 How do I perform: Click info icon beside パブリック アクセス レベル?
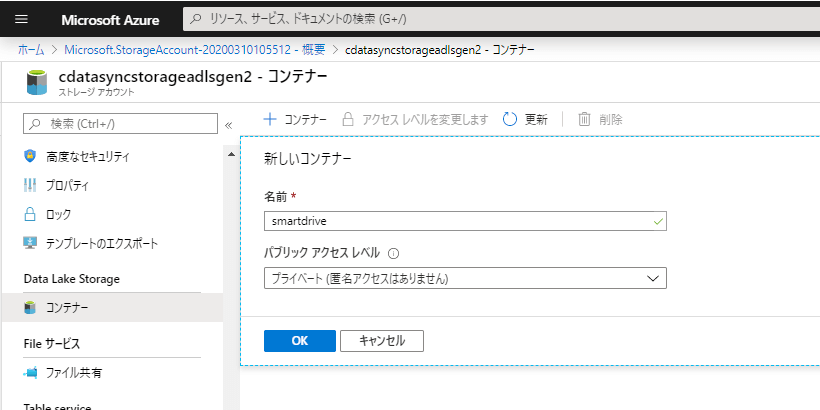click(394, 254)
